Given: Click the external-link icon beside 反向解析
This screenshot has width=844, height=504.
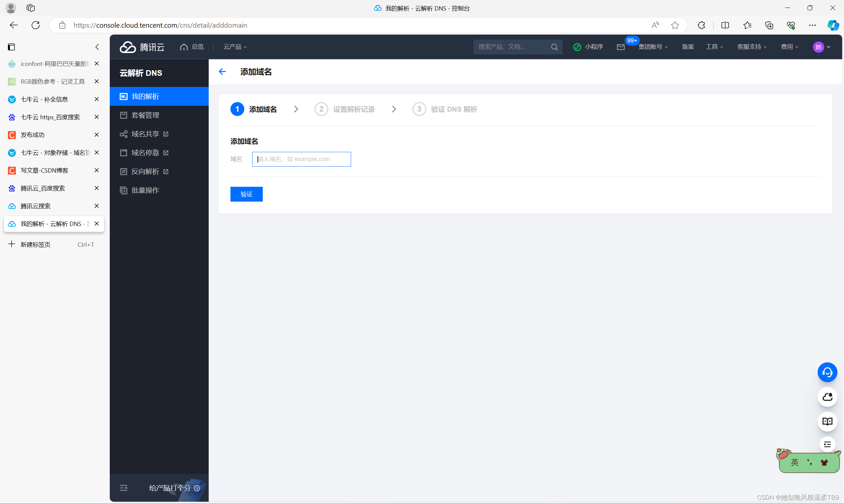Looking at the screenshot, I should point(166,172).
